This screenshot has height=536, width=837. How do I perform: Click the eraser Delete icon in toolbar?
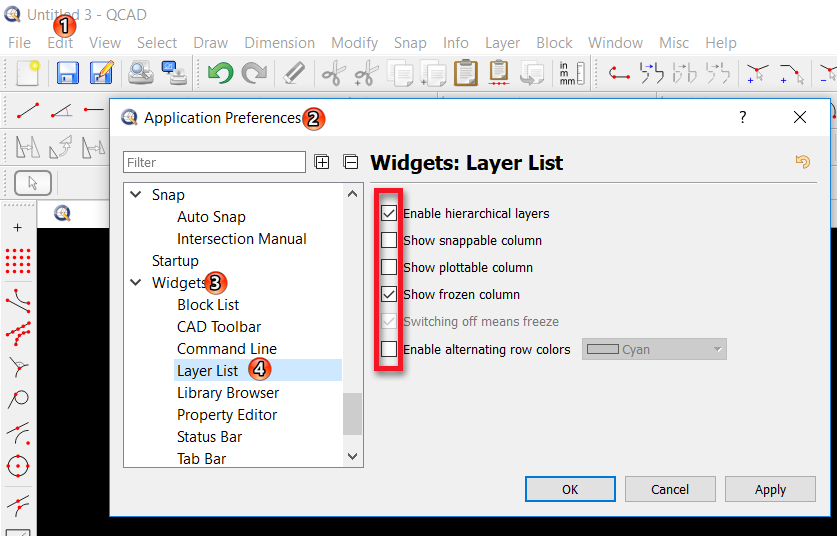(x=293, y=73)
